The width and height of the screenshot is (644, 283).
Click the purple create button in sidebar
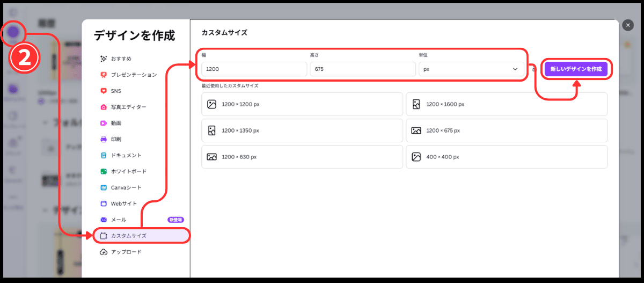tap(13, 33)
